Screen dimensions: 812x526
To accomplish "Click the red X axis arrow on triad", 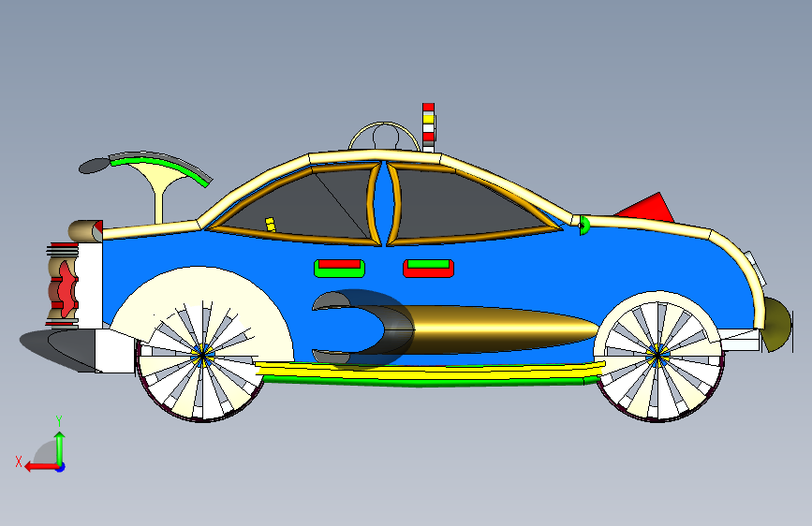I will pyautogui.click(x=40, y=467).
